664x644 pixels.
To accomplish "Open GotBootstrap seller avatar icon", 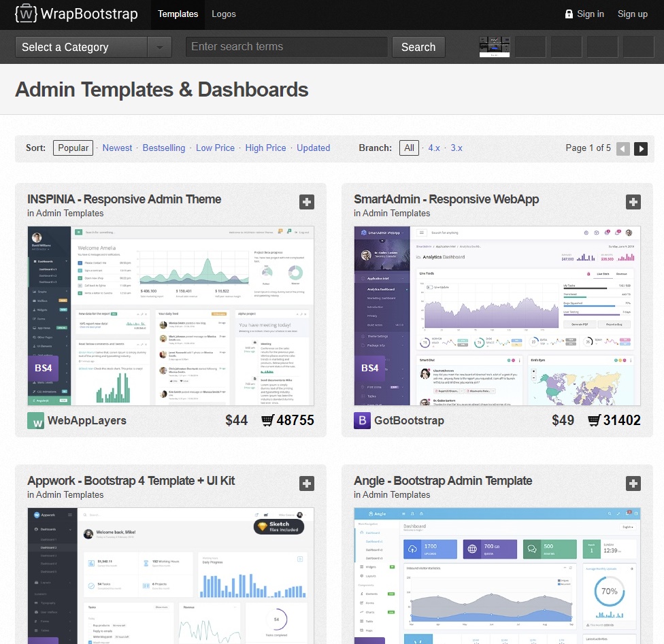I will [x=362, y=420].
